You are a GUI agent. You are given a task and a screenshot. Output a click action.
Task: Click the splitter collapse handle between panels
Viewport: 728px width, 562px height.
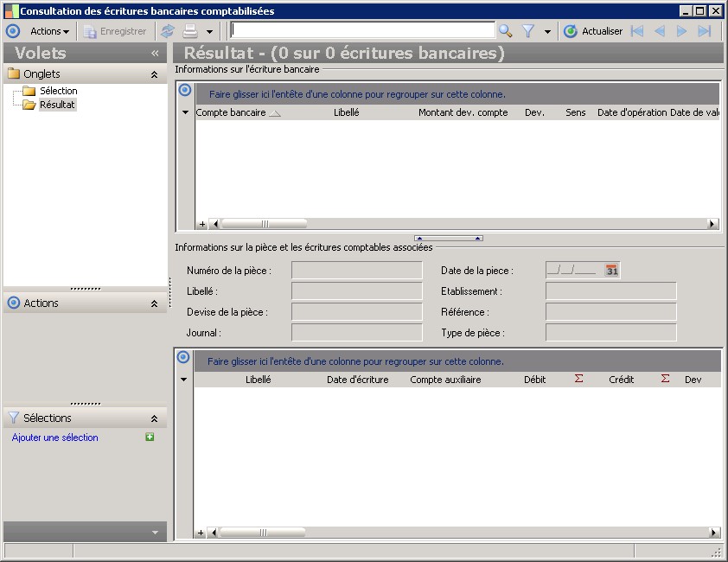point(449,239)
